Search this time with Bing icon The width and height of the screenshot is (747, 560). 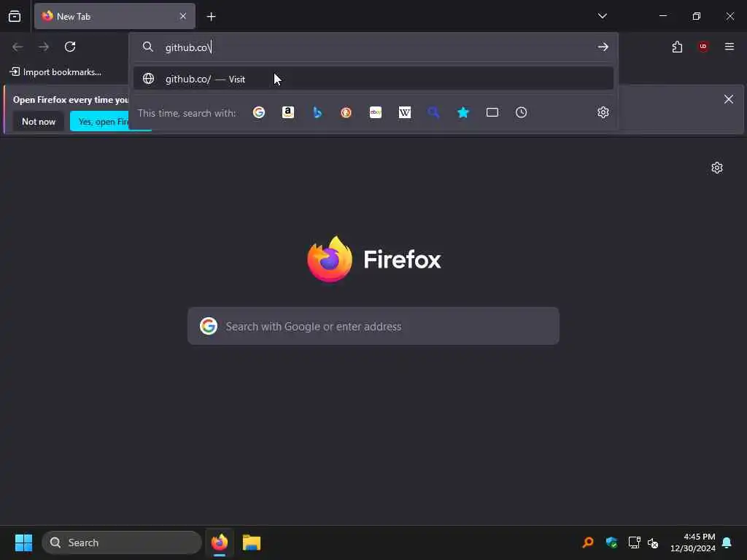pos(317,112)
